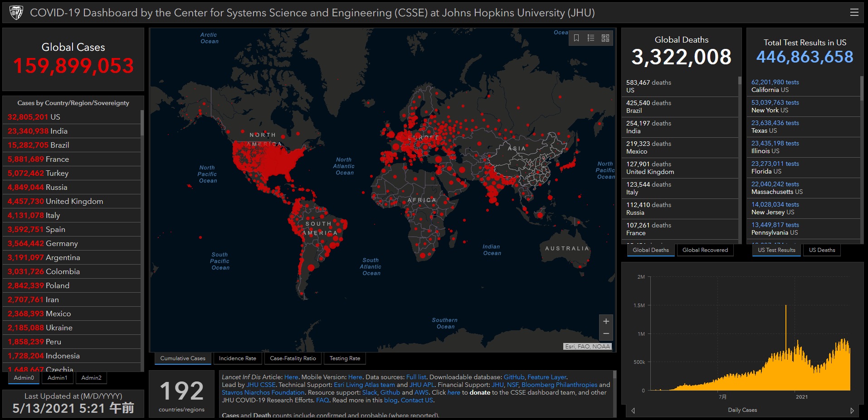Open the map legend list icon
The image size is (868, 420).
[591, 38]
